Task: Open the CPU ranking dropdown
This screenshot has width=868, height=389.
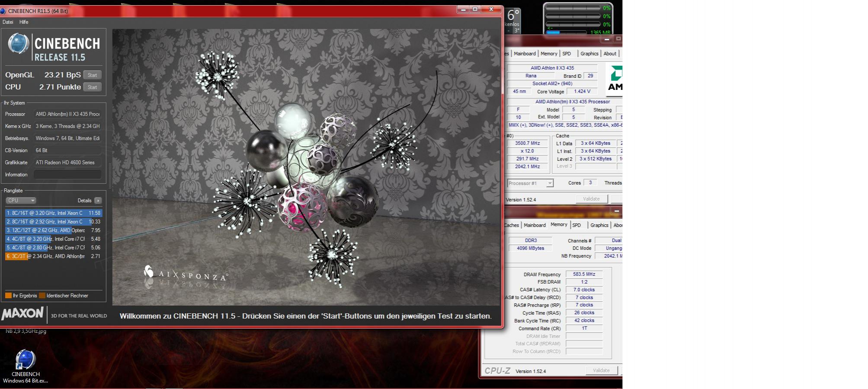Action: 21,201
